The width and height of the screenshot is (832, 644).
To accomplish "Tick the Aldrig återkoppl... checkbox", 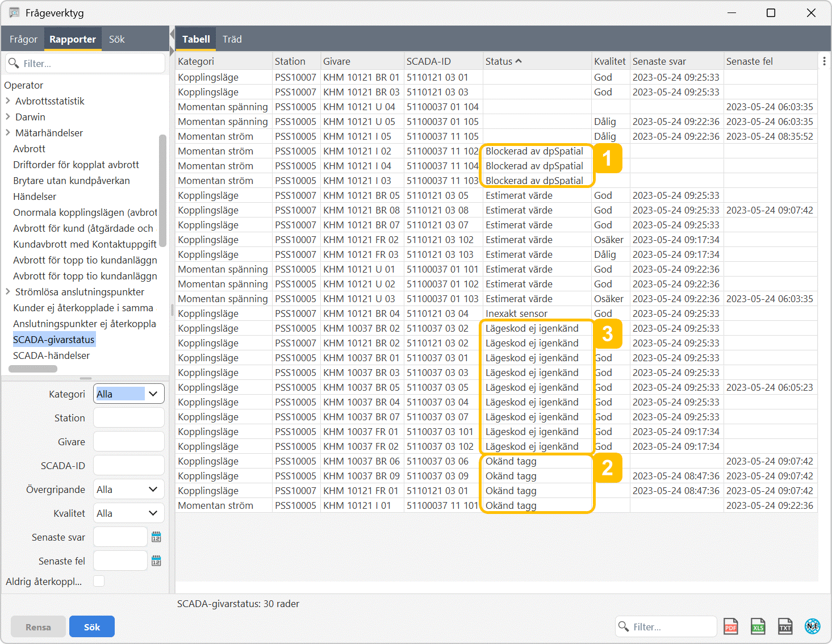I will [99, 581].
